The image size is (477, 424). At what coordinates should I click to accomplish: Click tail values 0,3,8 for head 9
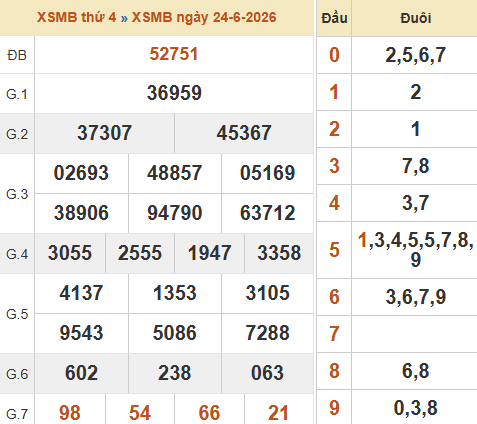point(416,408)
